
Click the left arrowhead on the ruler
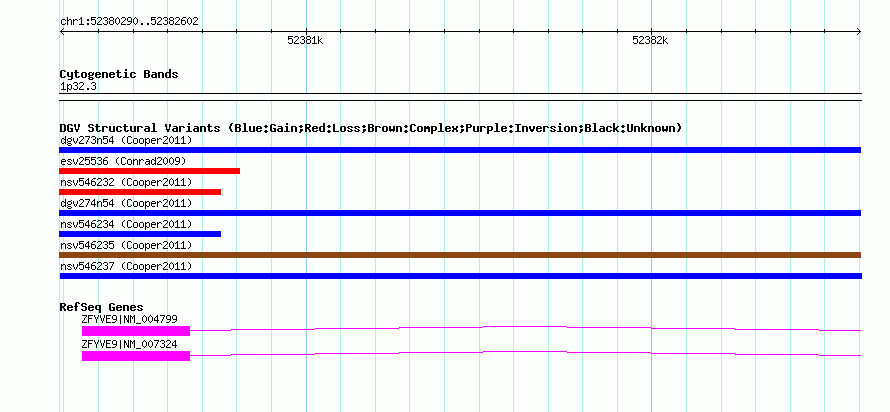(62, 32)
